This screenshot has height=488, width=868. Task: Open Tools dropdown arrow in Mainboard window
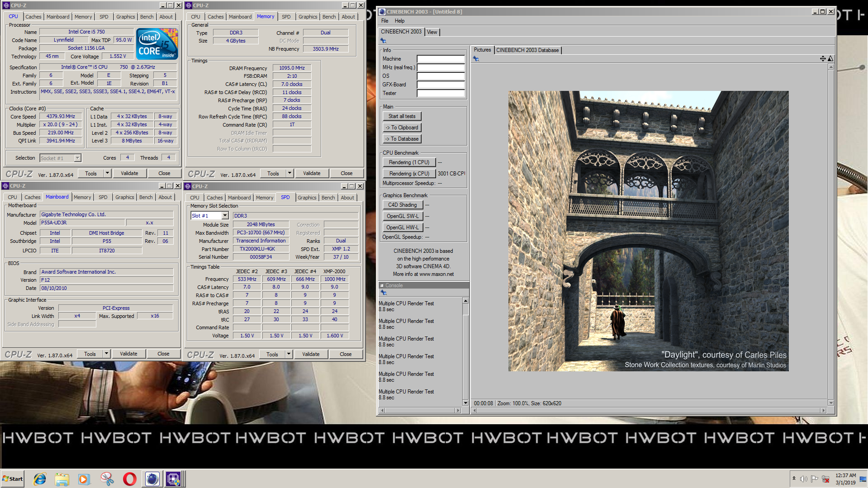(106, 354)
